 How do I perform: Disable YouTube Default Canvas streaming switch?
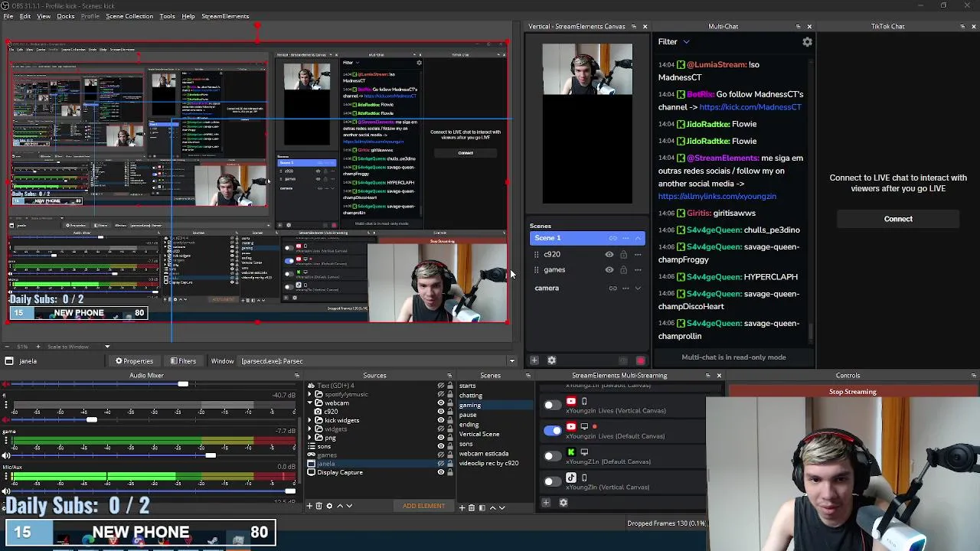tap(551, 430)
